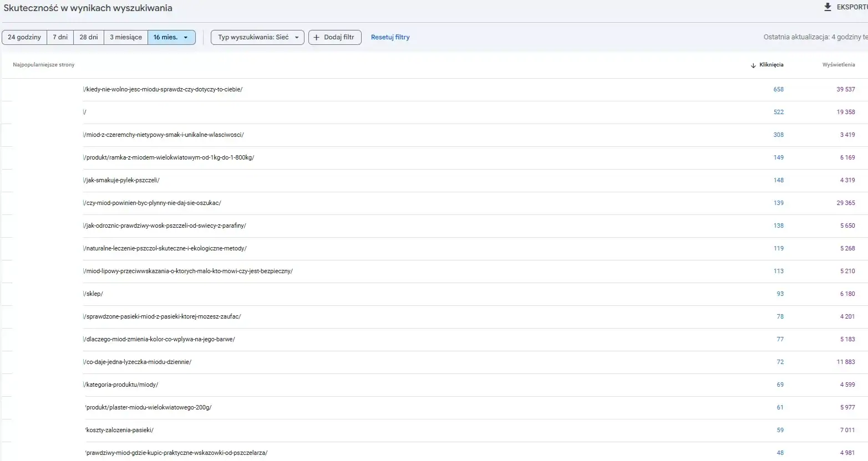Sort by the Wyświetlenia column header

[x=838, y=65]
